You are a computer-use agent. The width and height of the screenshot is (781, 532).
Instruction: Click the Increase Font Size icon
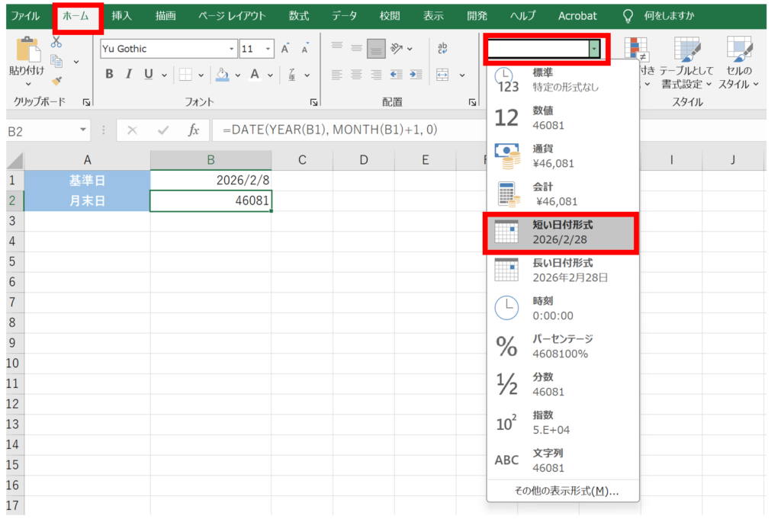click(285, 49)
